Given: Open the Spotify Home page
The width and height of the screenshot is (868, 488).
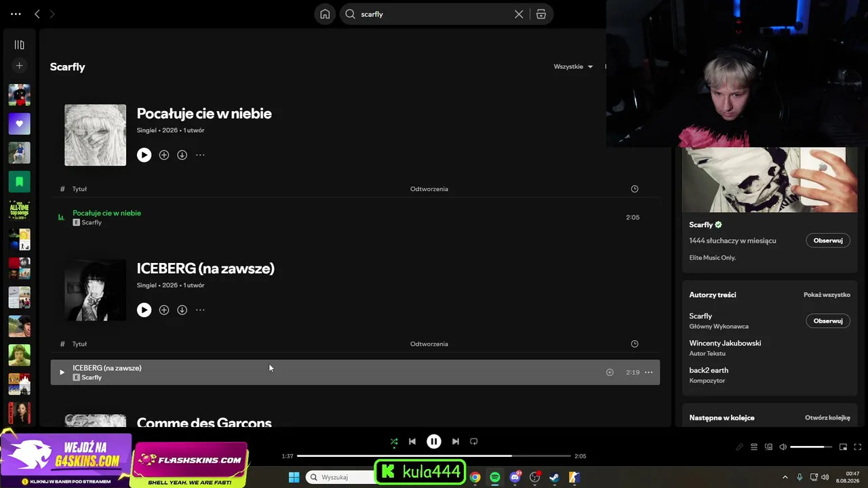Looking at the screenshot, I should click(x=325, y=14).
